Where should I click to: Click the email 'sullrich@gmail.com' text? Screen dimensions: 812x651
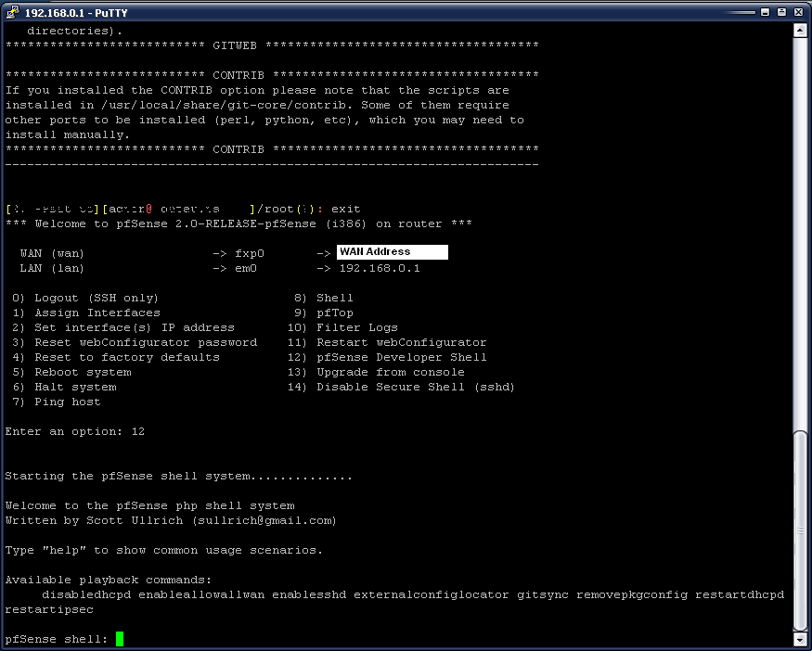click(x=264, y=520)
